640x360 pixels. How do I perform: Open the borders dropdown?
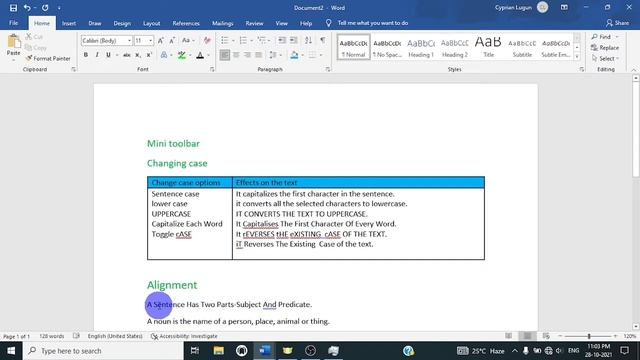coord(321,55)
